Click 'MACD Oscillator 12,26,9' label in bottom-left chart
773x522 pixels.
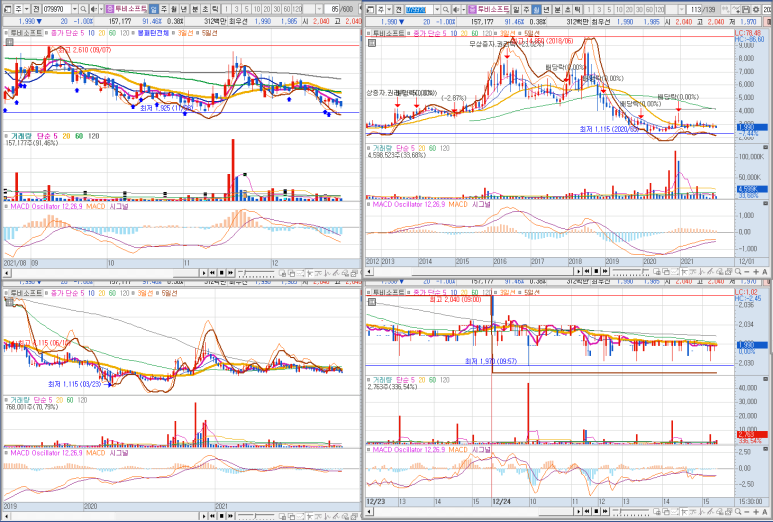coord(46,452)
